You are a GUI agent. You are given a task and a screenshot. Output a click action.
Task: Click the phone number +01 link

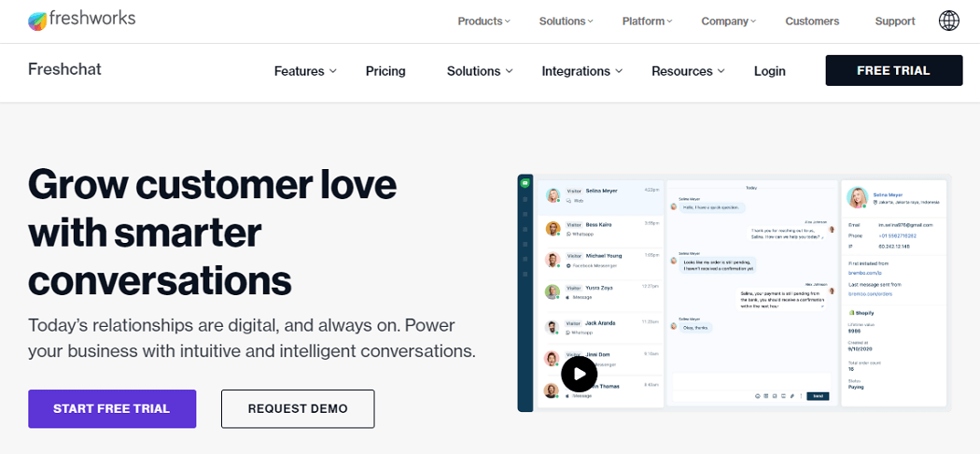tap(898, 235)
